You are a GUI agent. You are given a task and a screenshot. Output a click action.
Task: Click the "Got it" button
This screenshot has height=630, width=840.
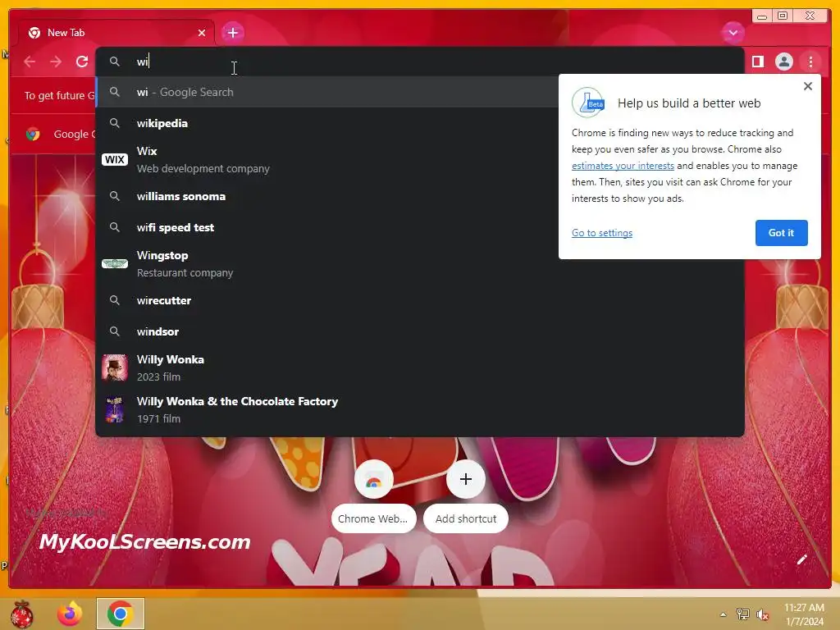(x=781, y=233)
